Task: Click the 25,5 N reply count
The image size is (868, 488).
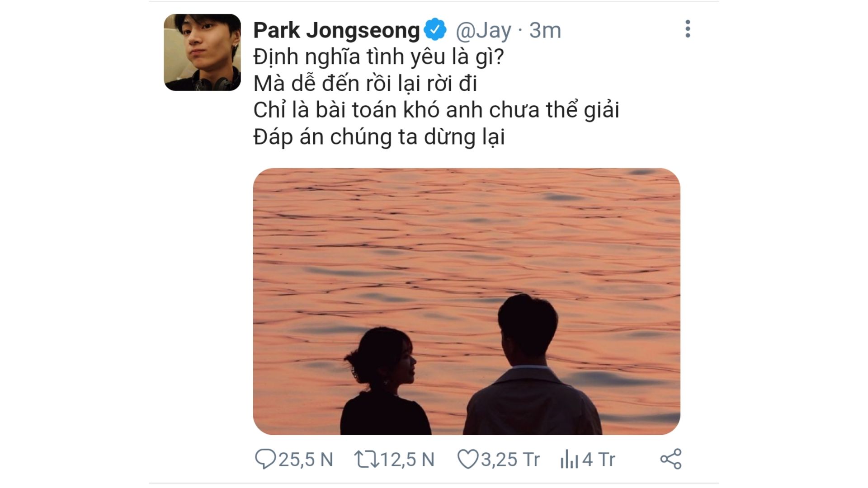Action: tap(306, 460)
